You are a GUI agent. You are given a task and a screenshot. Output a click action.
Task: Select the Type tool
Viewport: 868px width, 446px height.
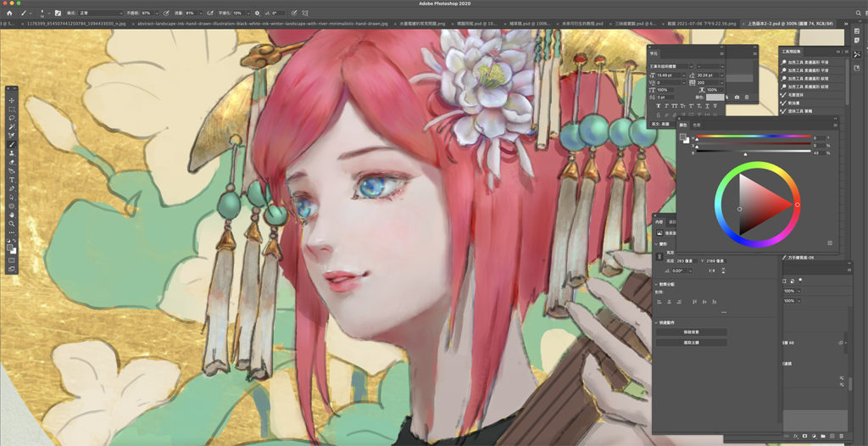11,180
